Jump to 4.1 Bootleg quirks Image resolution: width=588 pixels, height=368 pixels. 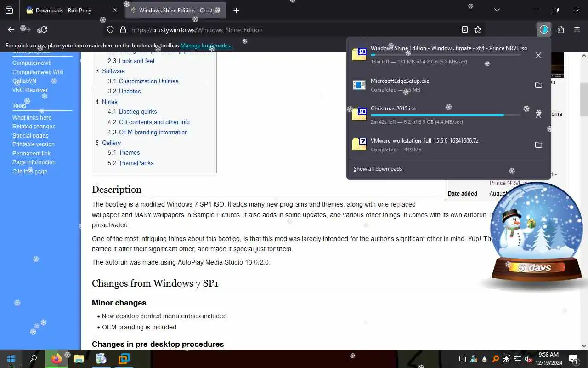132,111
